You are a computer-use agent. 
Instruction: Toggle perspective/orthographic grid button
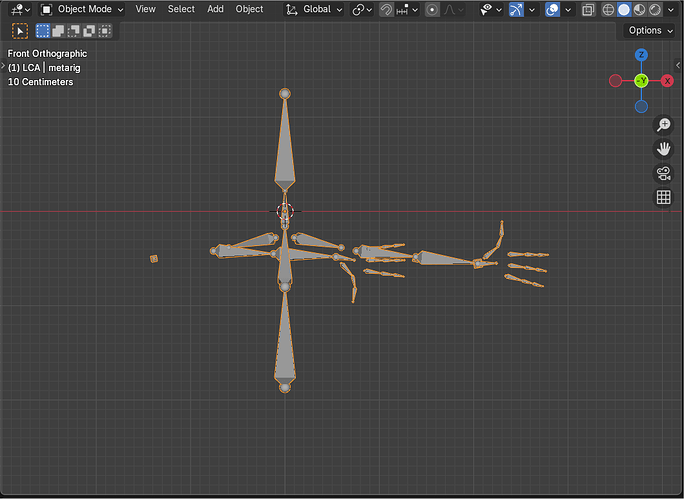[663, 197]
